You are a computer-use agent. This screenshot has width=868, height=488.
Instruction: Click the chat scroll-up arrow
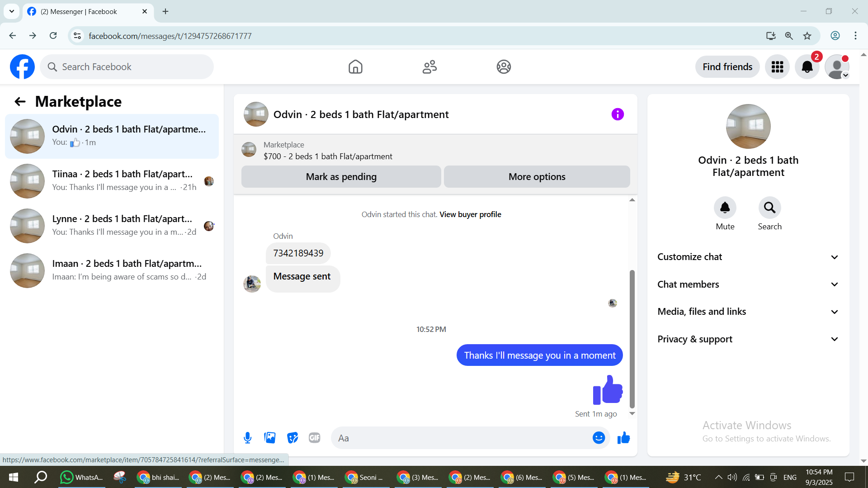[x=632, y=199]
